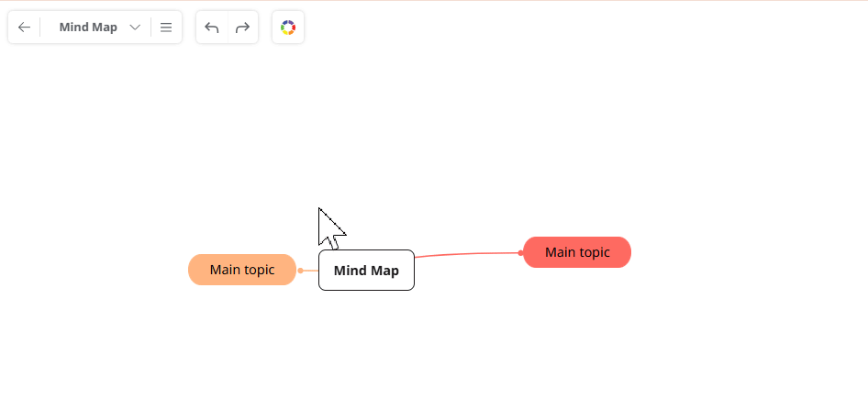Click blank canvas above the red topic
This screenshot has height=410, width=868.
pos(577,165)
